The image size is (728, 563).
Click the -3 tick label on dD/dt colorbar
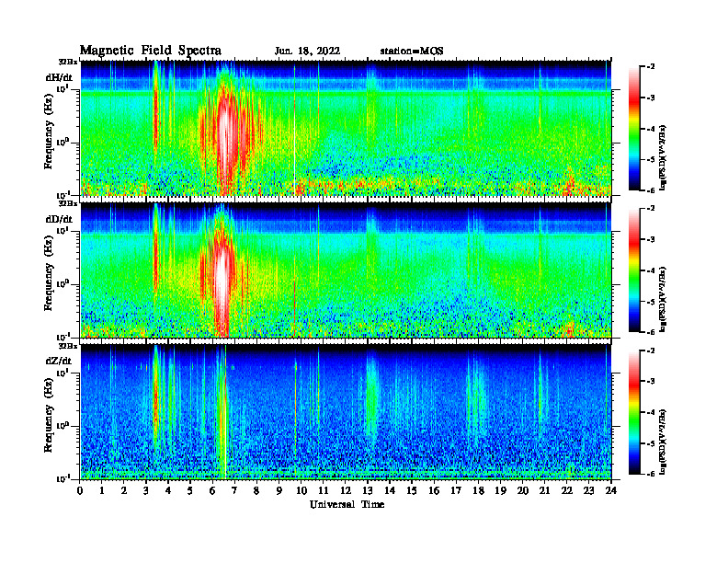(x=651, y=240)
